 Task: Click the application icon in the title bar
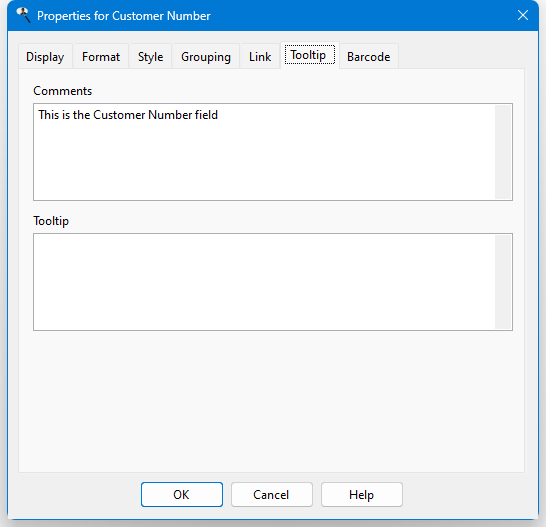tap(23, 15)
